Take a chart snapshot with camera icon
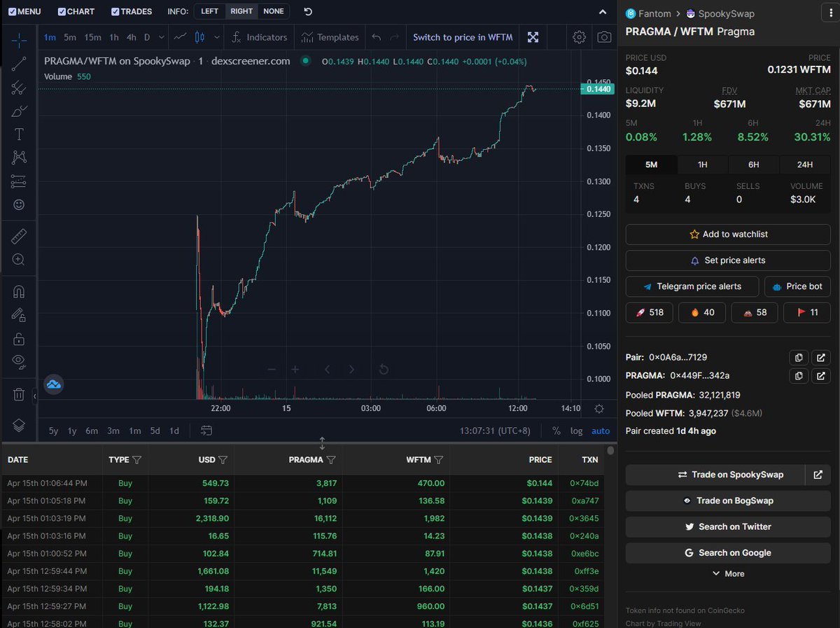Screen dimensions: 840x628 click(x=604, y=37)
